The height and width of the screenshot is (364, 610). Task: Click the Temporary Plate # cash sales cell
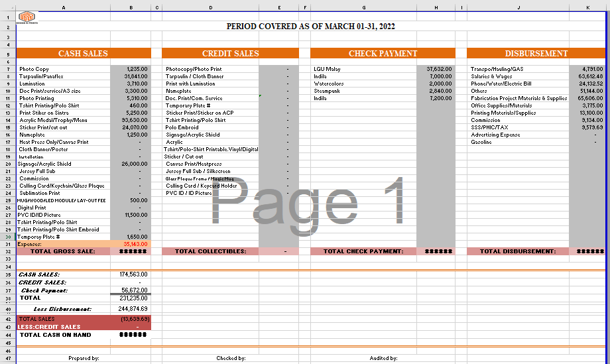pos(64,237)
